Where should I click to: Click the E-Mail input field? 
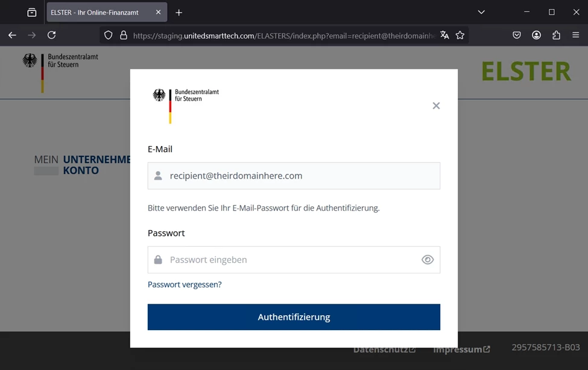click(294, 176)
